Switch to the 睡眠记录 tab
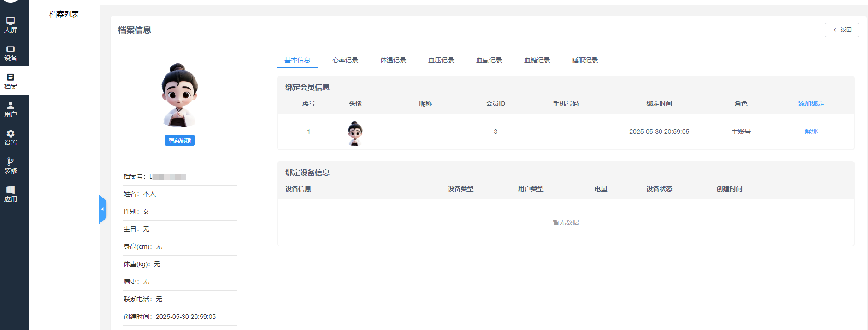Screen dimensions: 868x330 [x=585, y=60]
